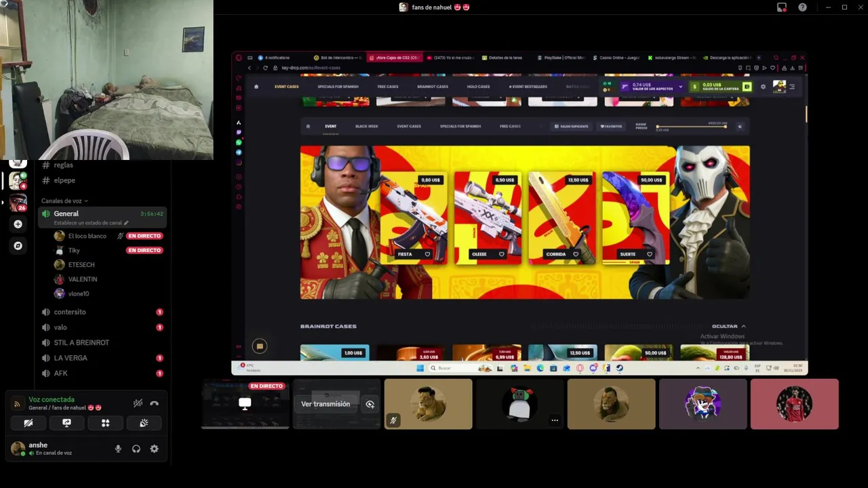This screenshot has height=488, width=868.
Task: Click BRAINROT CASES in top nav
Action: tap(433, 87)
